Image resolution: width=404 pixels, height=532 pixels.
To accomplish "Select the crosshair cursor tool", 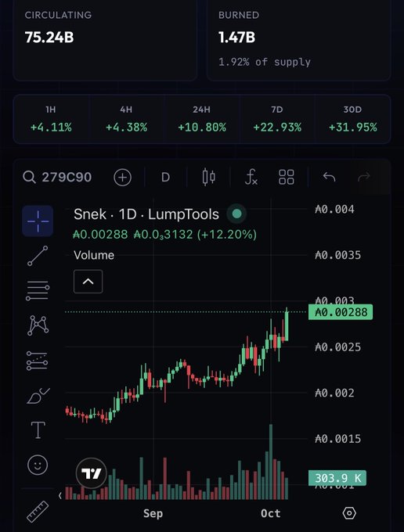I will [38, 221].
